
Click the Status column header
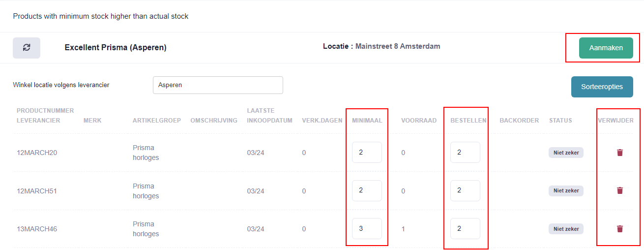(x=560, y=121)
